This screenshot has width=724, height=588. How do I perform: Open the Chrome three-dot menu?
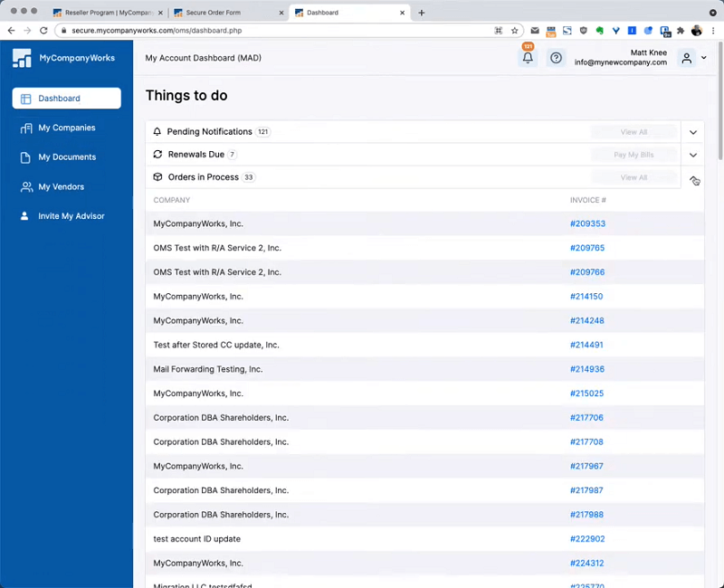[x=713, y=30]
